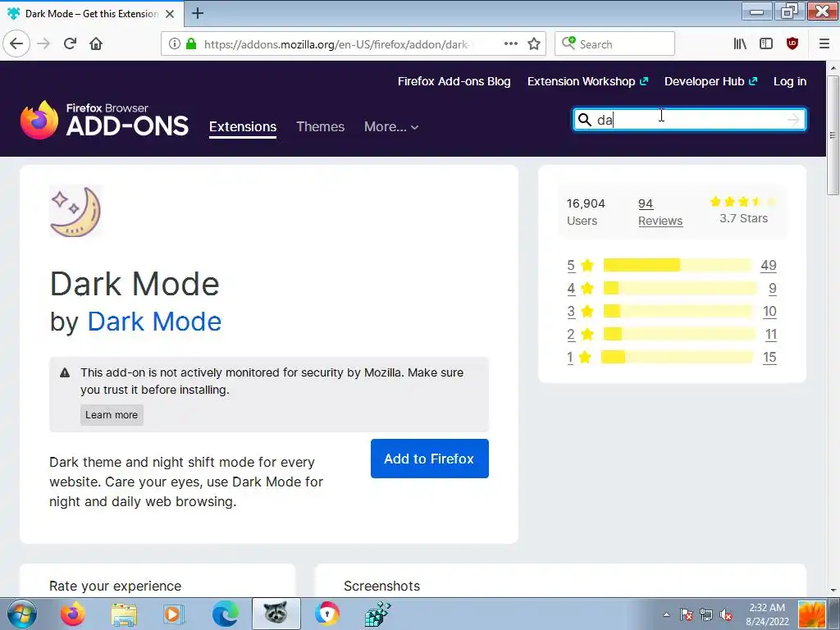The width and height of the screenshot is (840, 630).
Task: Click the 1-star rating bar
Action: pyautogui.click(x=677, y=358)
